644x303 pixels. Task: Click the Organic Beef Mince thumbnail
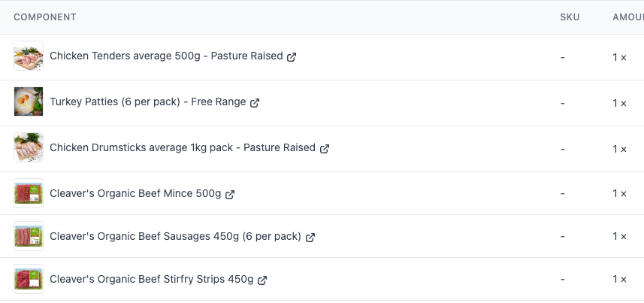(x=29, y=194)
